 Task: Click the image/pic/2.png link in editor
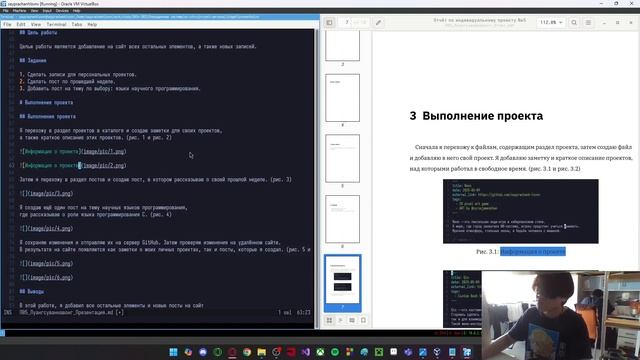pyautogui.click(x=104, y=165)
